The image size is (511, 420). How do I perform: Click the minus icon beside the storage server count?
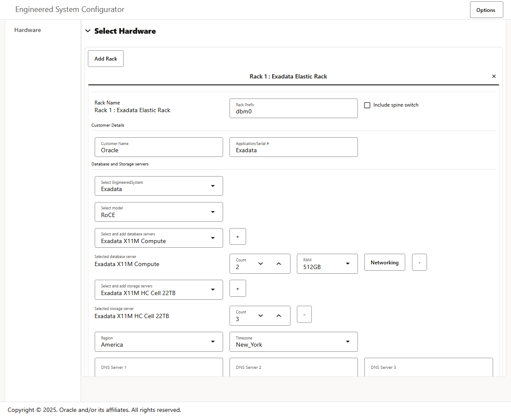point(304,314)
